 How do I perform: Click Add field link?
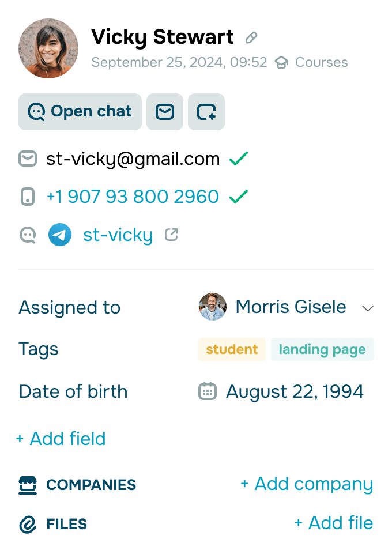point(61,439)
